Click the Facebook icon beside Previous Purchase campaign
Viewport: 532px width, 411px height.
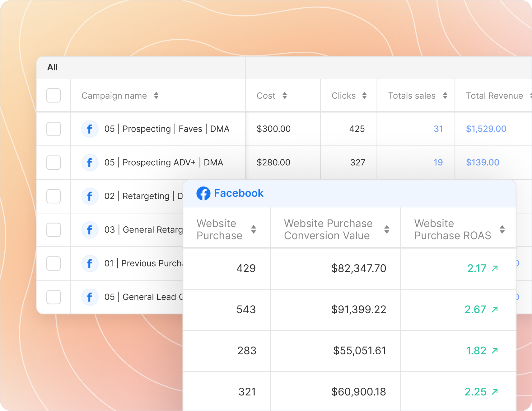coord(90,263)
